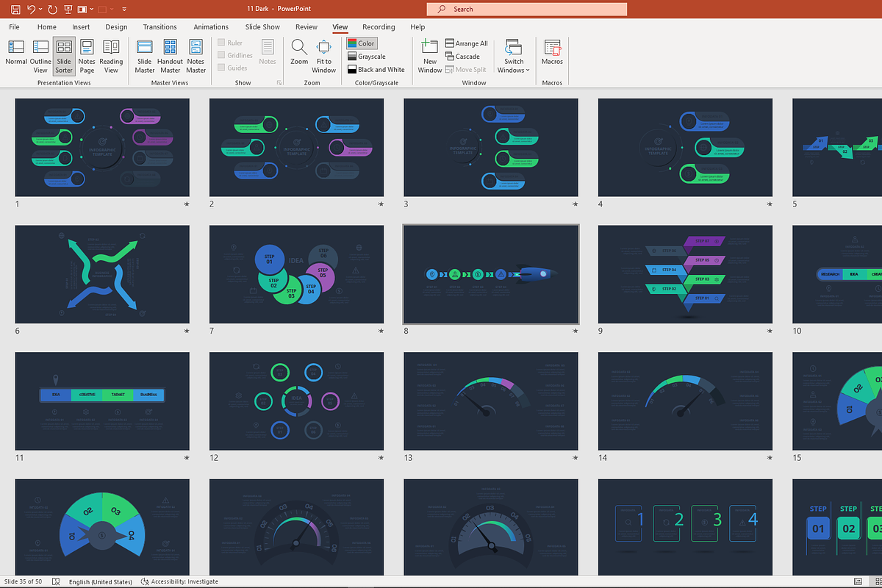882x588 pixels.
Task: Toggle the Ruler checkbox
Action: coord(231,43)
